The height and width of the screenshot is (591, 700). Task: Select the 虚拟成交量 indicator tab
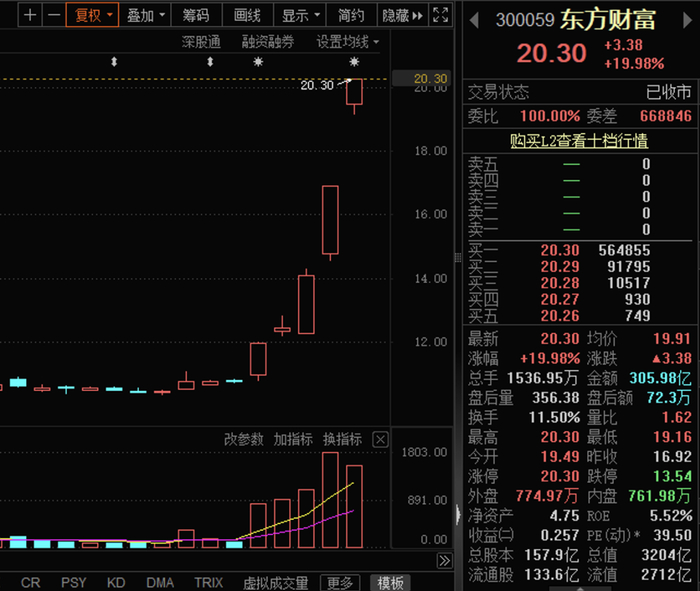(x=276, y=583)
